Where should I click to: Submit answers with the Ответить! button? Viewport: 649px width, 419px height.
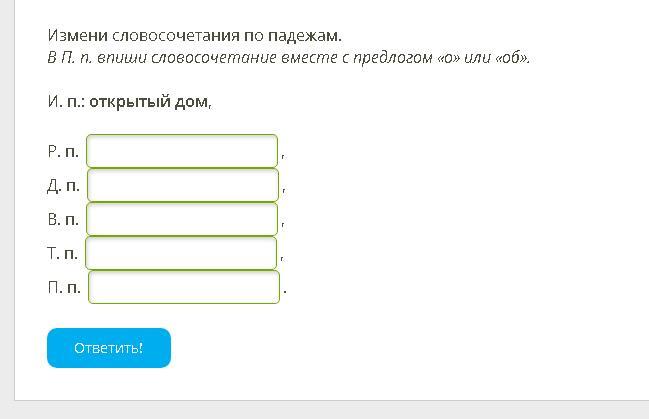109,348
